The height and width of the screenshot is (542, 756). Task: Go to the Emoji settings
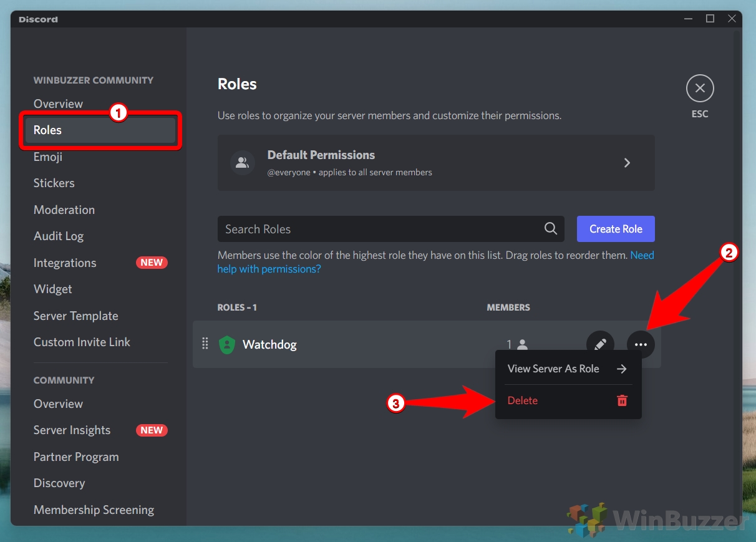[x=48, y=157]
